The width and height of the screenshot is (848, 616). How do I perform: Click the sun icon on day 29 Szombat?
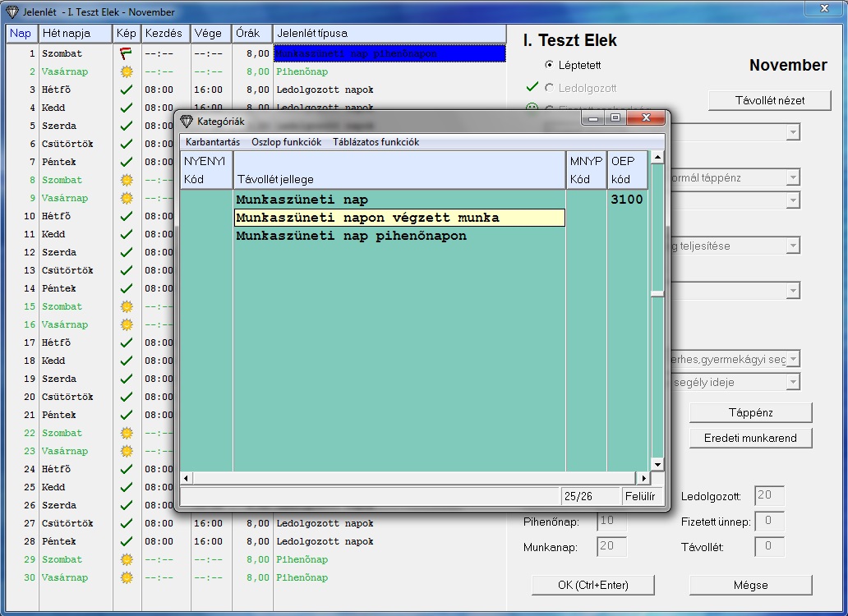point(126,559)
